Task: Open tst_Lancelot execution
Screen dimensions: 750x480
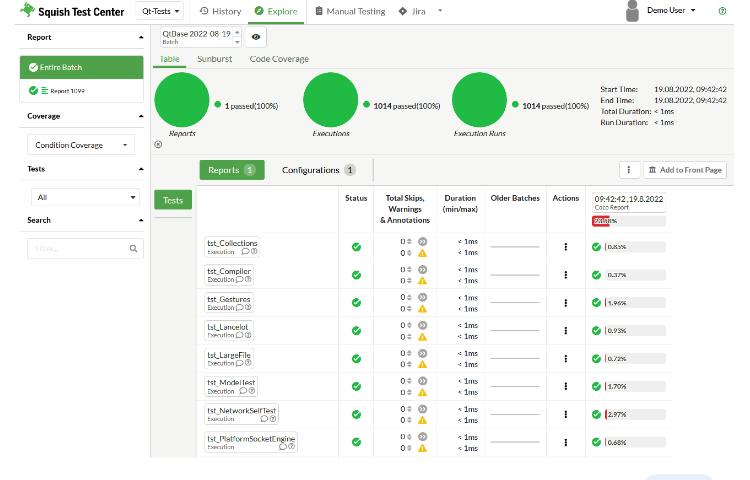Action: pyautogui.click(x=229, y=330)
